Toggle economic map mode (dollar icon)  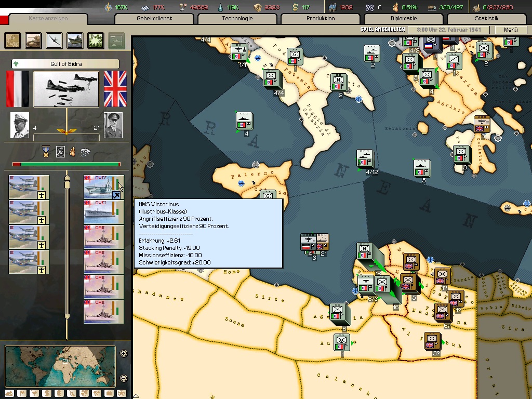point(47,393)
